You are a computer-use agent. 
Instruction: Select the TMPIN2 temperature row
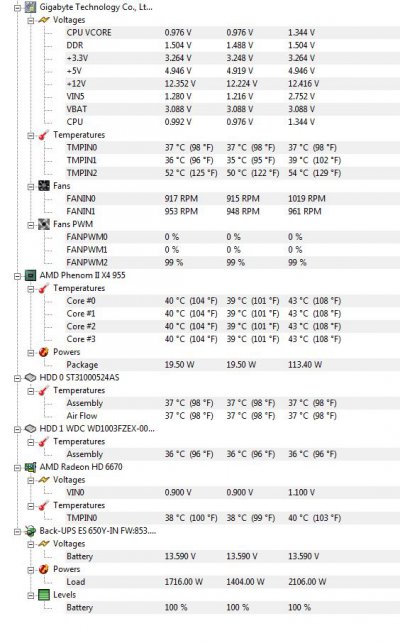pos(232,173)
